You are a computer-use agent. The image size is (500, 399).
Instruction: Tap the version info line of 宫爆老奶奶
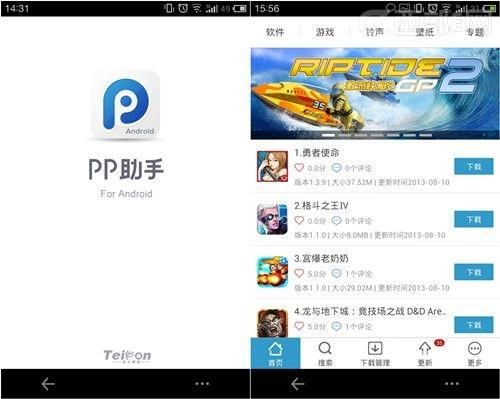[x=372, y=288]
